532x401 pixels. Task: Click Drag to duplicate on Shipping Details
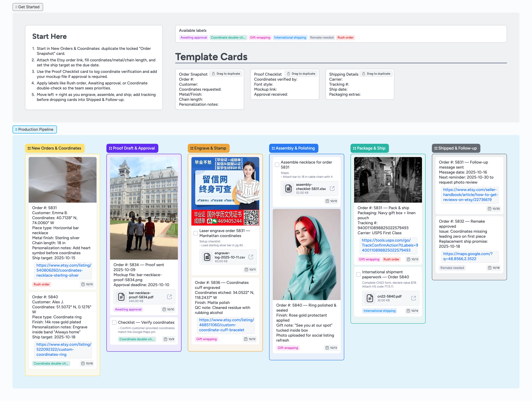pos(376,74)
